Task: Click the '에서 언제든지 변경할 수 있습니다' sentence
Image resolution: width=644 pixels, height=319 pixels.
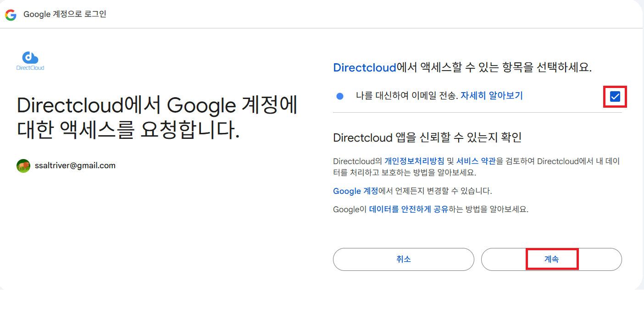Action: pyautogui.click(x=435, y=191)
